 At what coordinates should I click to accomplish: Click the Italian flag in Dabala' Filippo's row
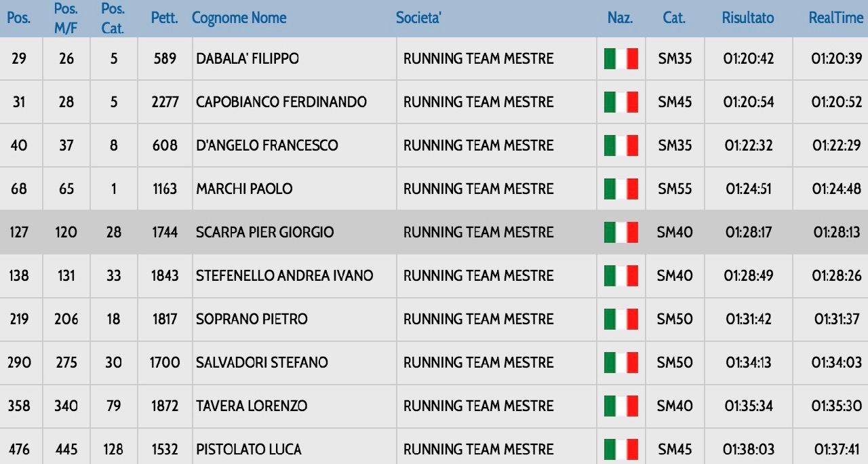[621, 59]
